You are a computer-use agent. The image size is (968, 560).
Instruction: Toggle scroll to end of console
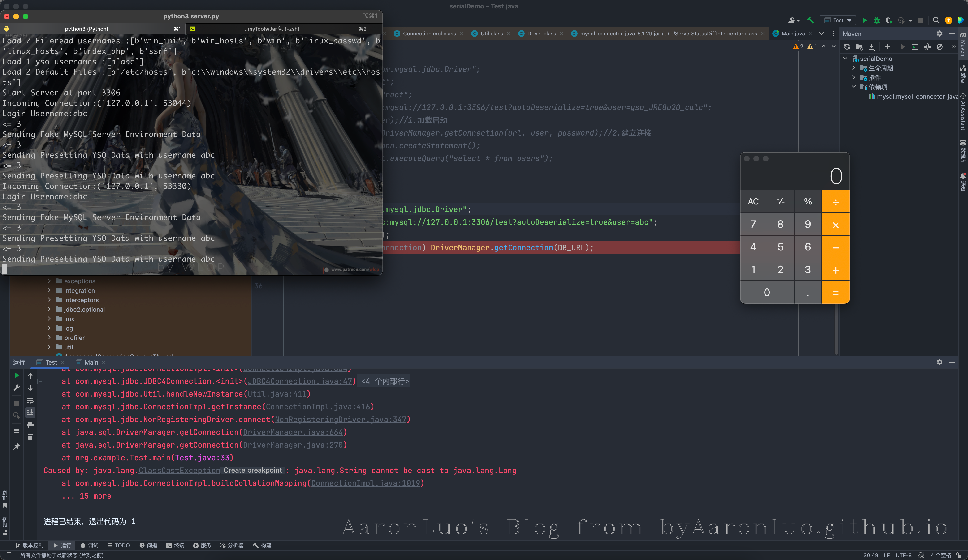point(30,412)
